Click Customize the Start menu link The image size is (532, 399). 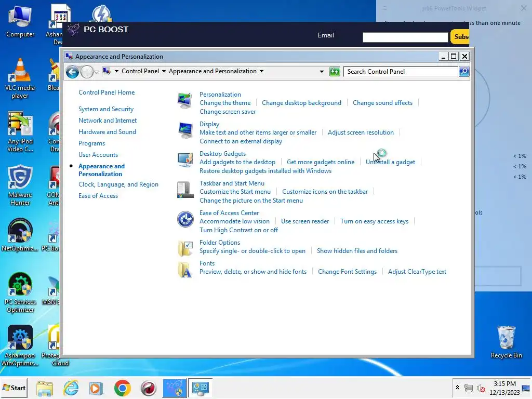click(x=235, y=191)
